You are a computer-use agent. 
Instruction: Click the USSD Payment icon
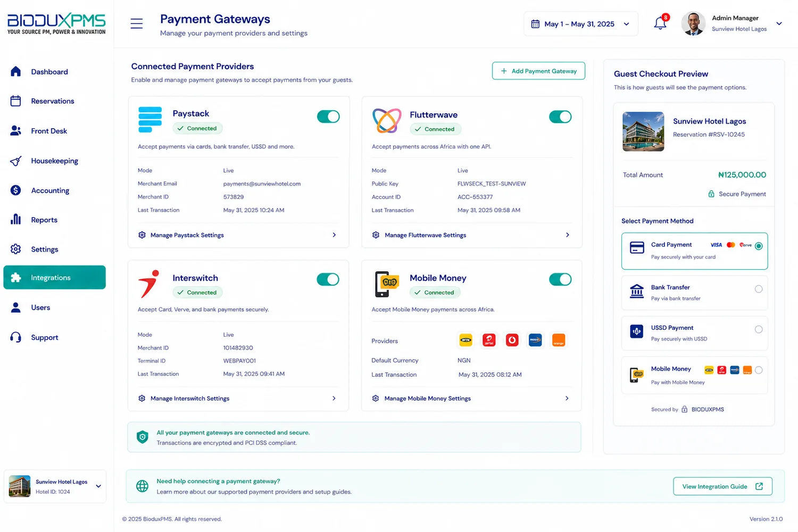[637, 331]
